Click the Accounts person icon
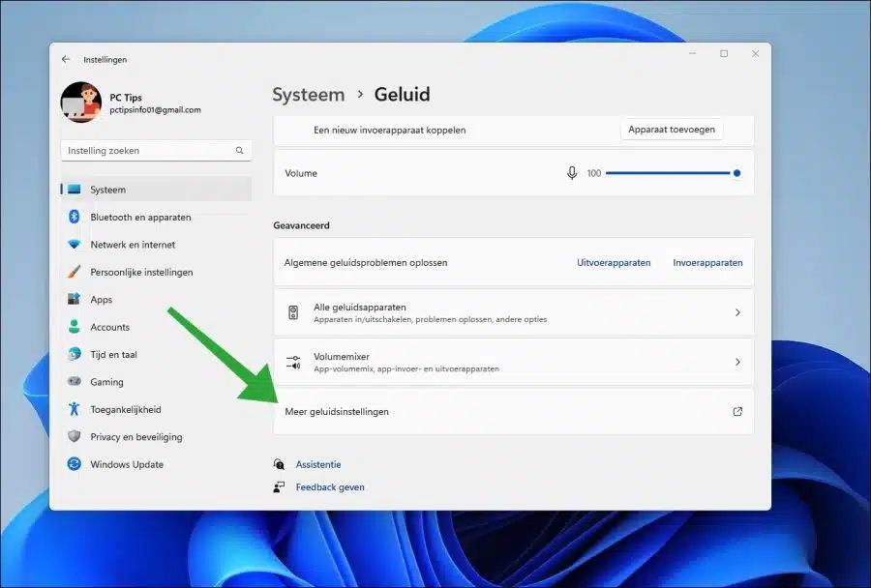Viewport: 871px width, 588px height. (74, 327)
